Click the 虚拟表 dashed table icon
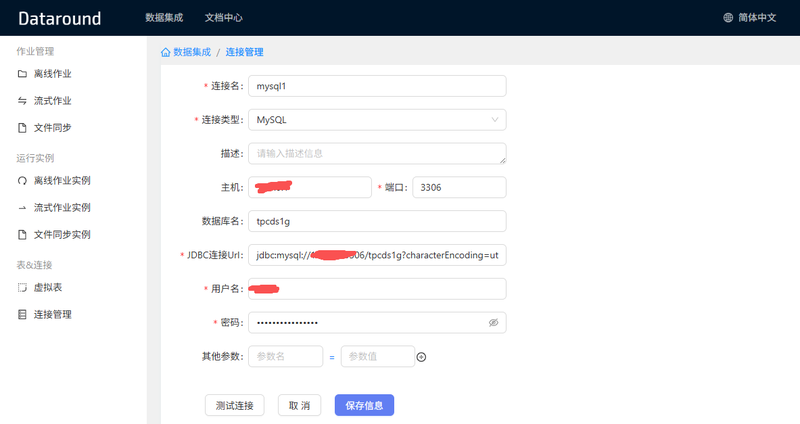Viewport: 800px width, 424px height. [22, 288]
